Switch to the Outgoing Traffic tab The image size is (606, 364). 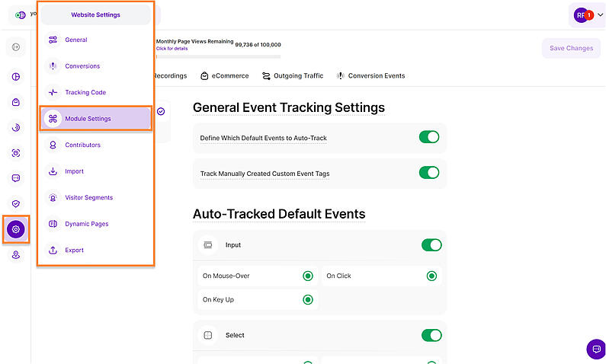click(x=293, y=75)
